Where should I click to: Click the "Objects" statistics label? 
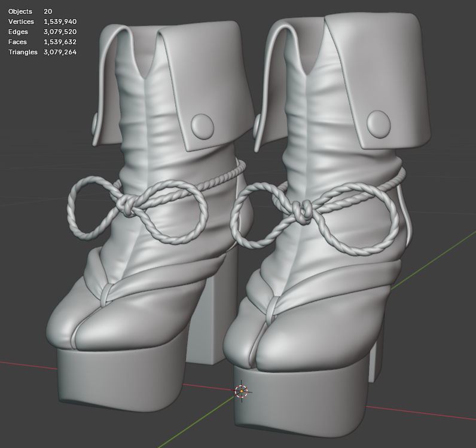(20, 11)
